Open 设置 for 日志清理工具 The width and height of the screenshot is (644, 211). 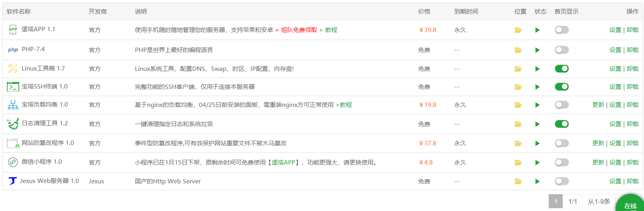[615, 124]
